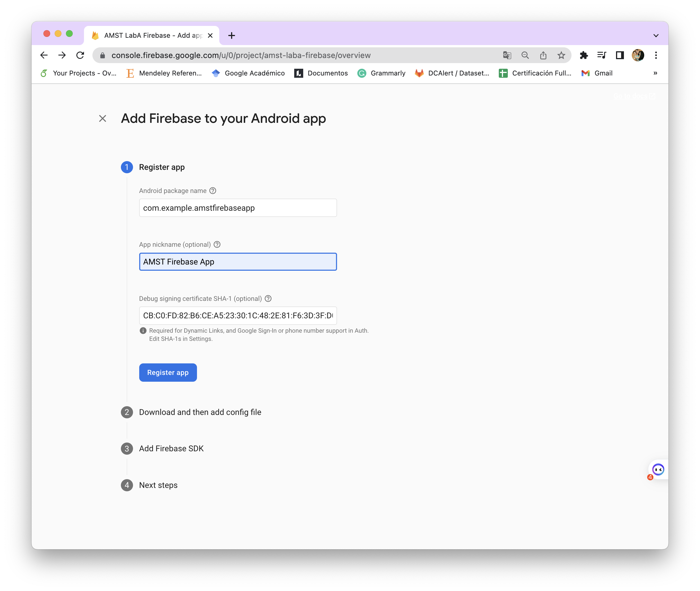The image size is (700, 591).
Task: Click the Android package name help icon
Action: (x=213, y=191)
